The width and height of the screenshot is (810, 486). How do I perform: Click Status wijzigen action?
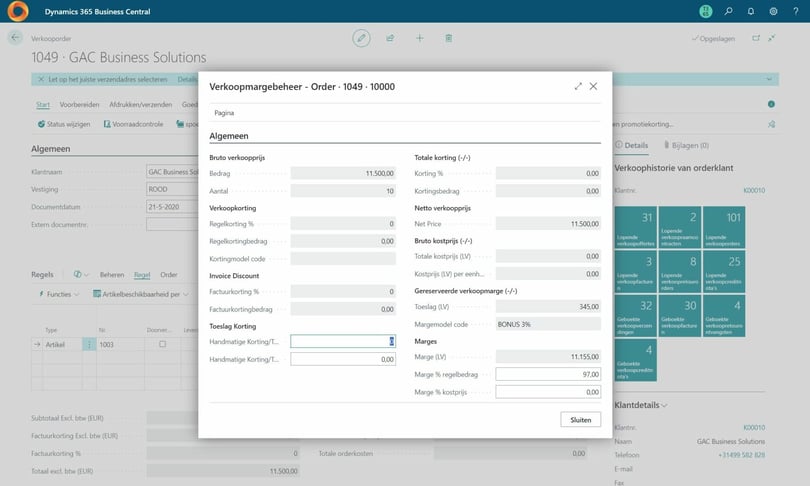[x=64, y=124]
